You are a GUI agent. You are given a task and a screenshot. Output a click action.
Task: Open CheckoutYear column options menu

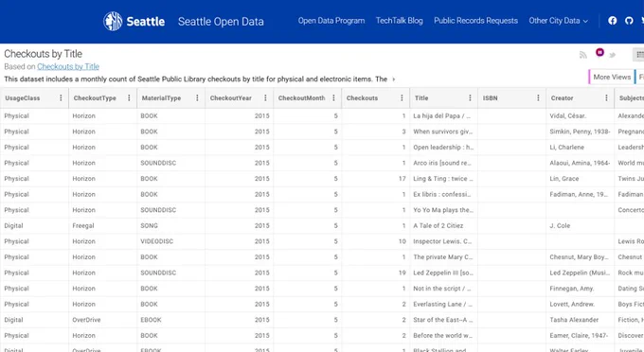coord(265,97)
